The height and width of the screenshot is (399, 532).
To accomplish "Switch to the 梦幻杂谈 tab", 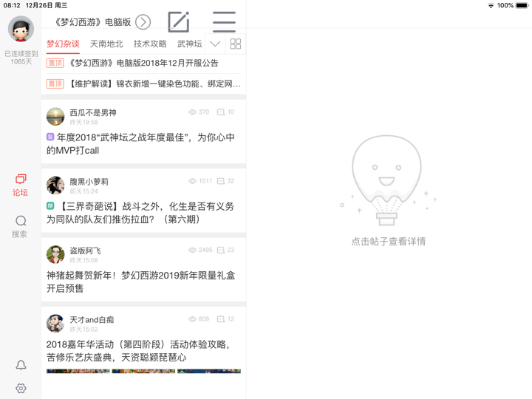I will [63, 44].
